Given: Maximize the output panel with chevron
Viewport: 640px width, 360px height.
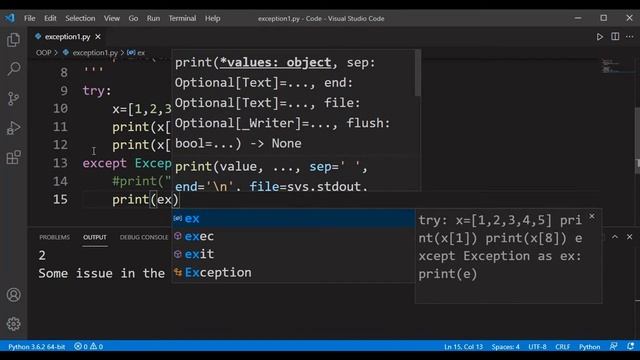Looking at the screenshot, I should point(615,237).
